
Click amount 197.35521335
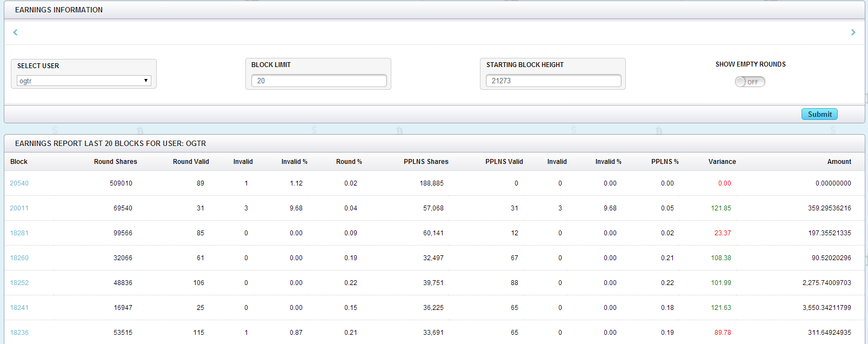coord(830,233)
